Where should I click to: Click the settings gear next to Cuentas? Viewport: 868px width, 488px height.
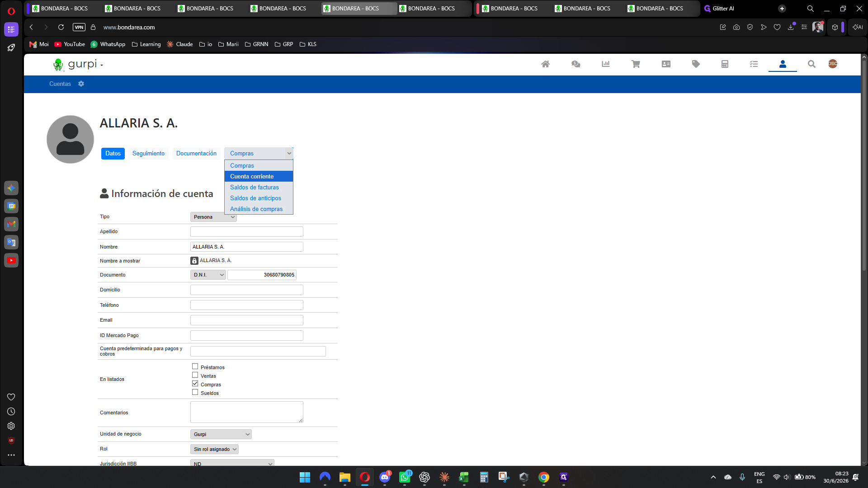81,84
